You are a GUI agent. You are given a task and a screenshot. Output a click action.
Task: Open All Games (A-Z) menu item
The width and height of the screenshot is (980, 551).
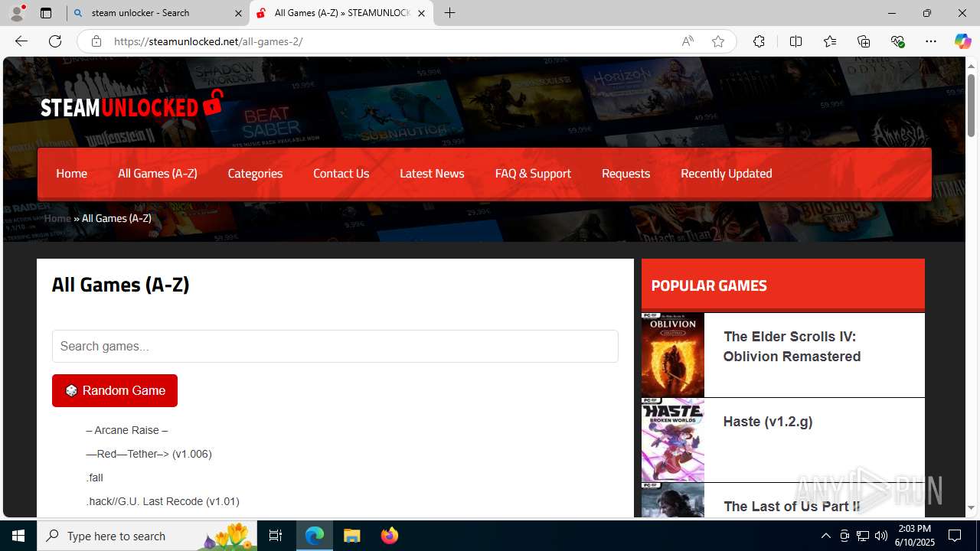point(158,173)
